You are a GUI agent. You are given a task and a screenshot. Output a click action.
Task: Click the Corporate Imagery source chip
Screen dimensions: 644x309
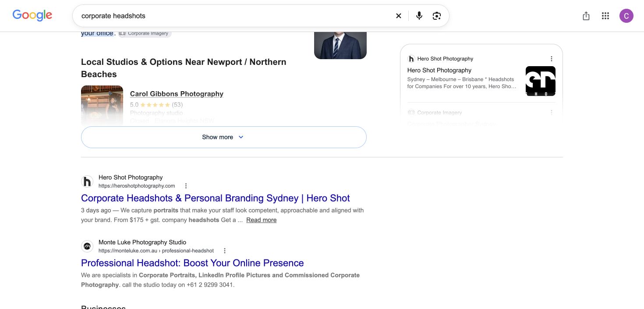point(145,33)
